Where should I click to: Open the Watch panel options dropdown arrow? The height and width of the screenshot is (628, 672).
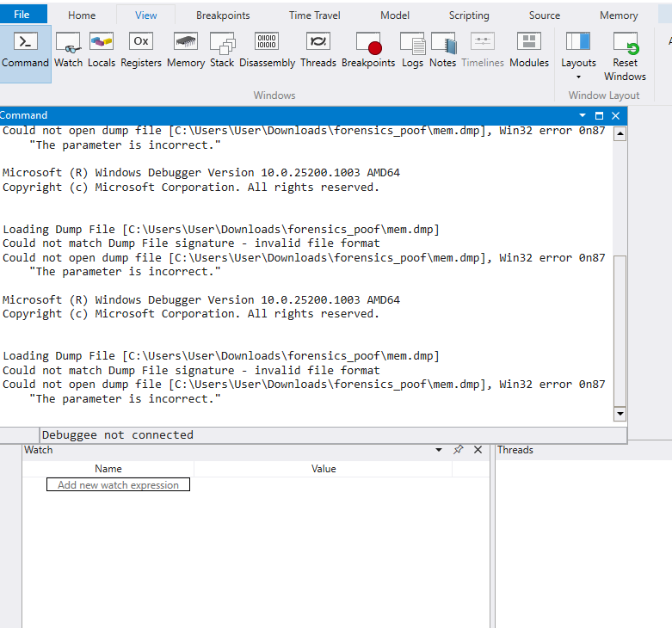pyautogui.click(x=439, y=450)
